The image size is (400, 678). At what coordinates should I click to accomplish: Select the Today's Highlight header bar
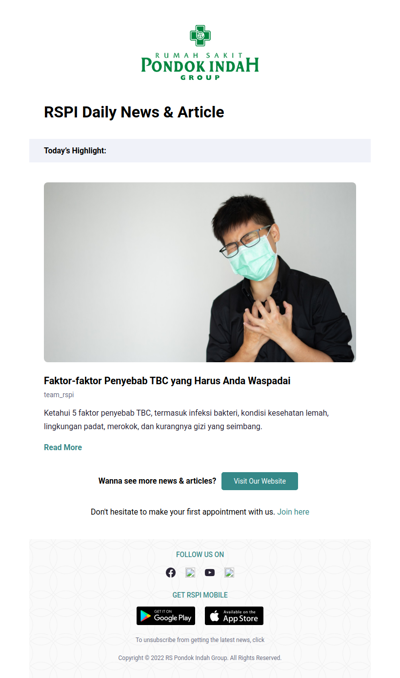pyautogui.click(x=200, y=150)
